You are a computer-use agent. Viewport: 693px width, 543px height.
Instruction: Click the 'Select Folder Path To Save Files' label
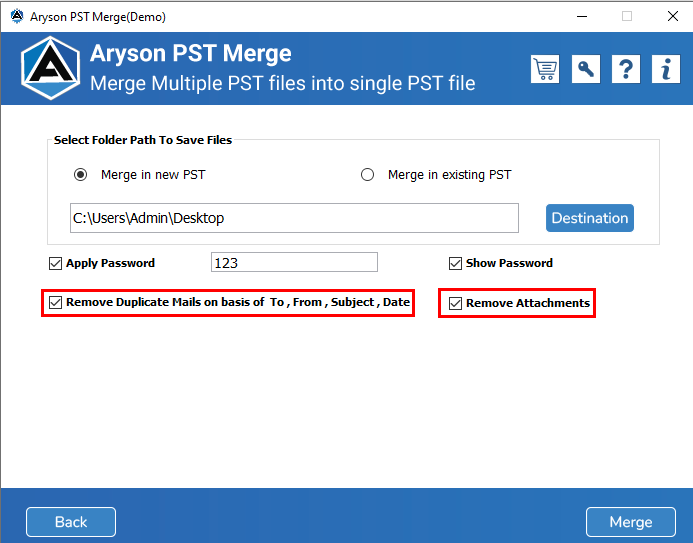143,140
